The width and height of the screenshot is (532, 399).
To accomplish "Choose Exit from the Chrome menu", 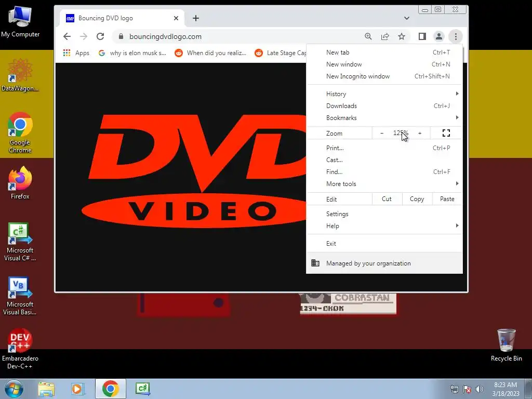I will tap(384, 243).
